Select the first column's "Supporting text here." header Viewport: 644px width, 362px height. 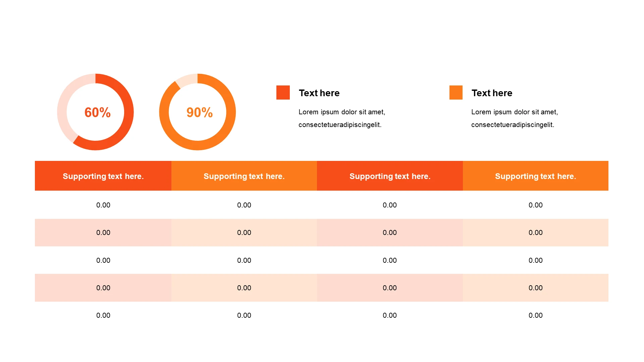point(103,176)
